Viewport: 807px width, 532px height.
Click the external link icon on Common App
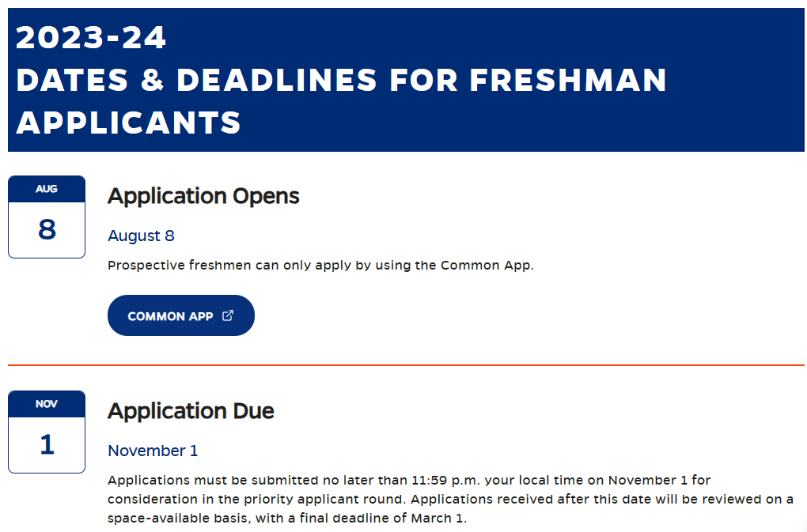click(x=228, y=315)
